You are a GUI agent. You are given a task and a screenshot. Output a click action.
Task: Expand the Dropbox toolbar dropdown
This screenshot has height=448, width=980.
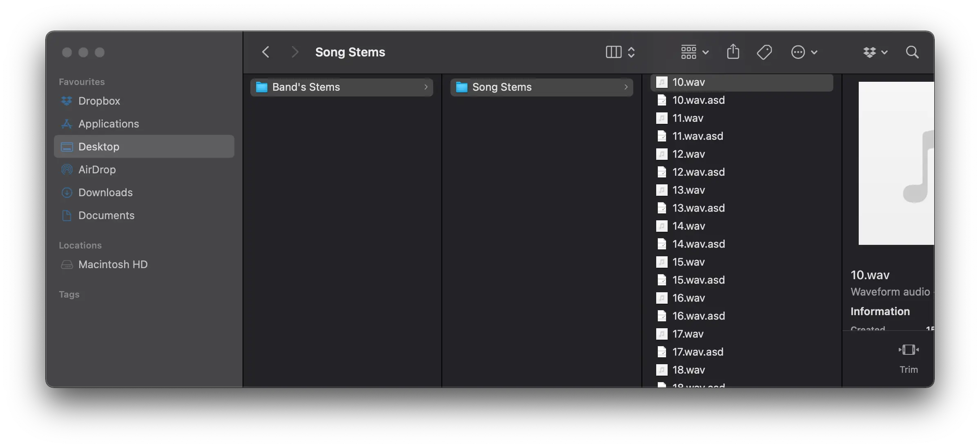pyautogui.click(x=875, y=52)
